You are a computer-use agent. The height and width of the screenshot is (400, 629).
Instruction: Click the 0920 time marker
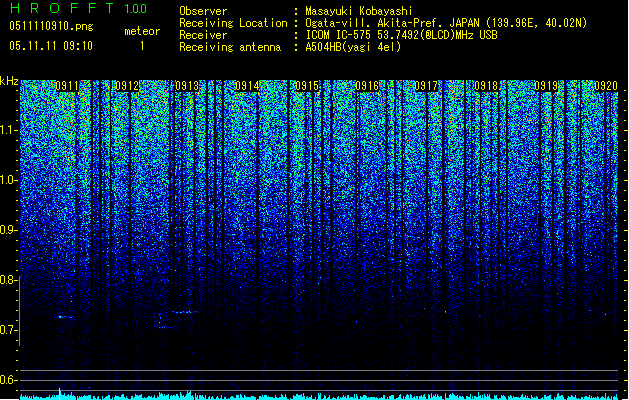pos(606,86)
